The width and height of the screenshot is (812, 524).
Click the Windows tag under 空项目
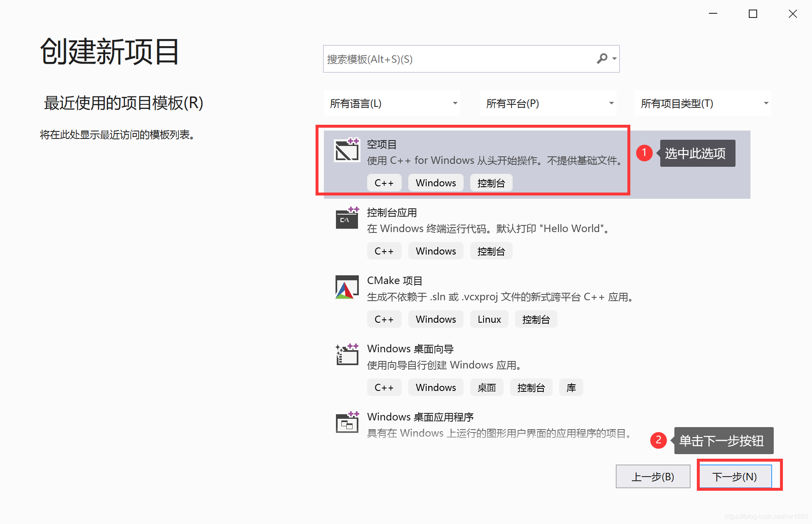(x=436, y=183)
